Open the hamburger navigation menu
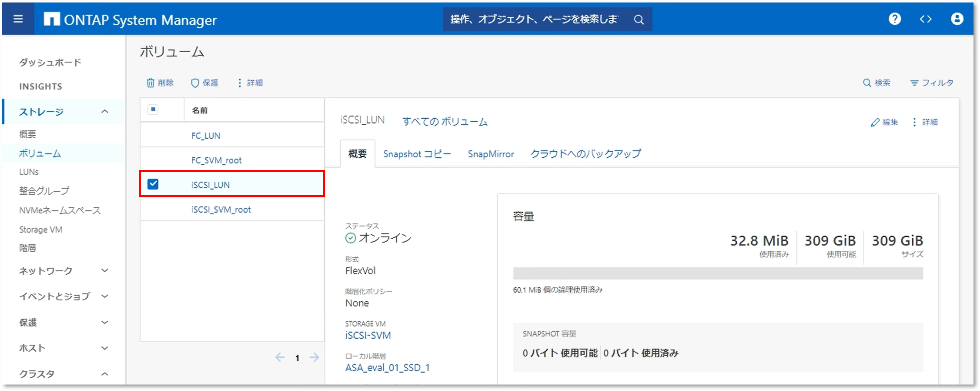This screenshot has width=980, height=391. (18, 19)
